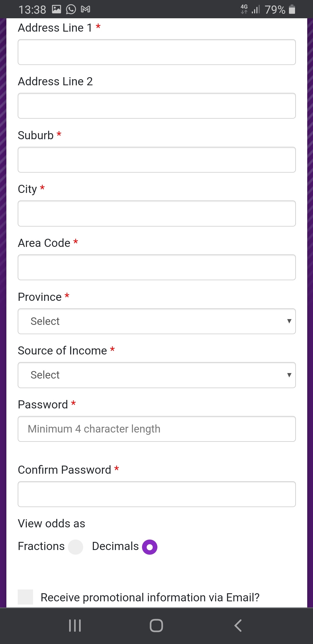Focus the Suburb input field
The image size is (313, 644).
[x=156, y=160]
